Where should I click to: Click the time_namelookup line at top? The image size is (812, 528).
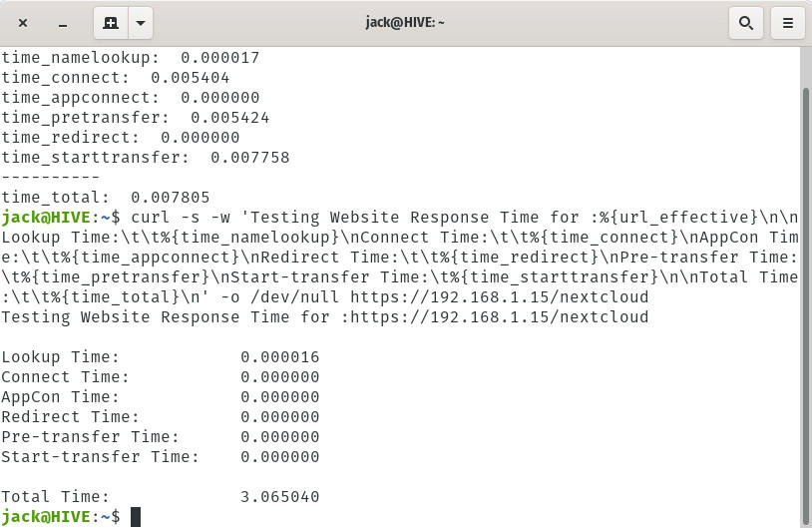click(x=130, y=58)
